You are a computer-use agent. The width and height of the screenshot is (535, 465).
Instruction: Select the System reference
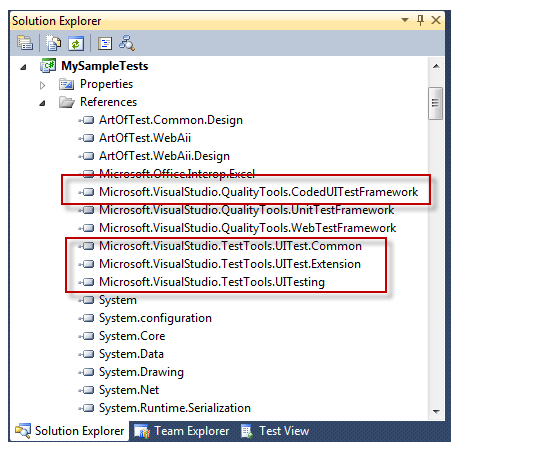click(x=118, y=300)
